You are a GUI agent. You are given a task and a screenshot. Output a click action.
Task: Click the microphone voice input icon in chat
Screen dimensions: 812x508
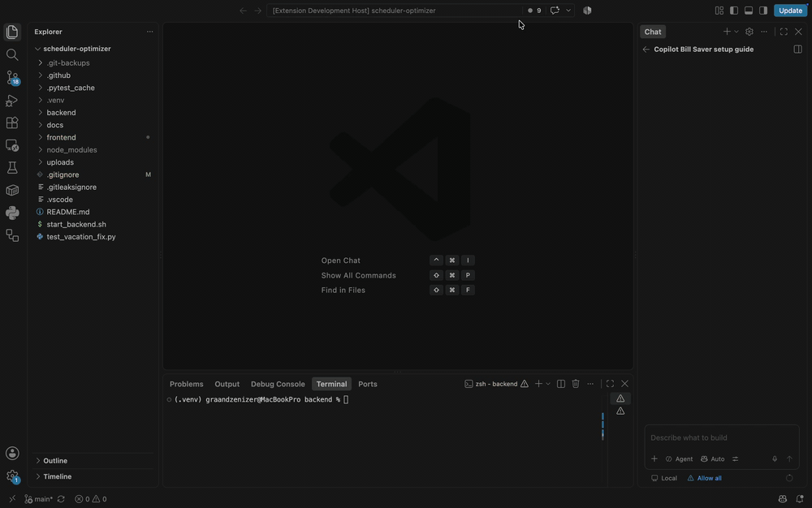click(774, 458)
